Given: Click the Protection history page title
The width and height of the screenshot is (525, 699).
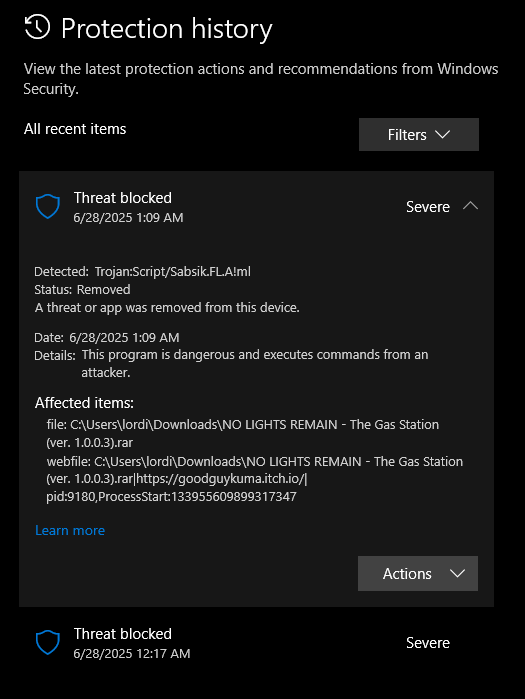Looking at the screenshot, I should (167, 29).
